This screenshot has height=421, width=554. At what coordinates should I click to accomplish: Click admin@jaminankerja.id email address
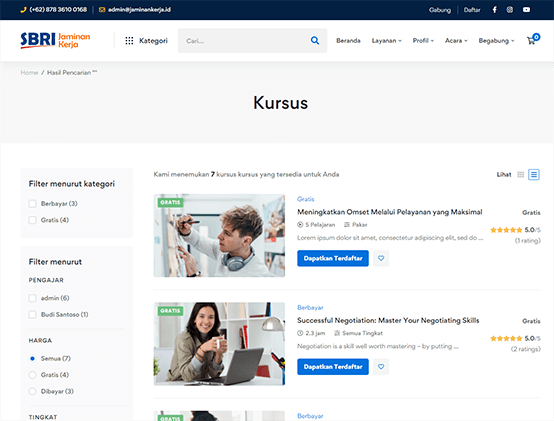coord(139,10)
